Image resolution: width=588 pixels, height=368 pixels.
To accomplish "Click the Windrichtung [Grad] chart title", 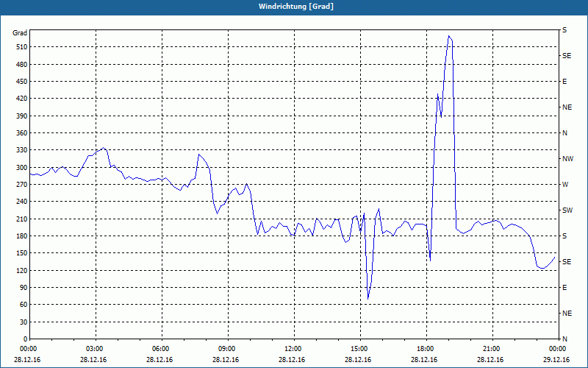I will (296, 7).
